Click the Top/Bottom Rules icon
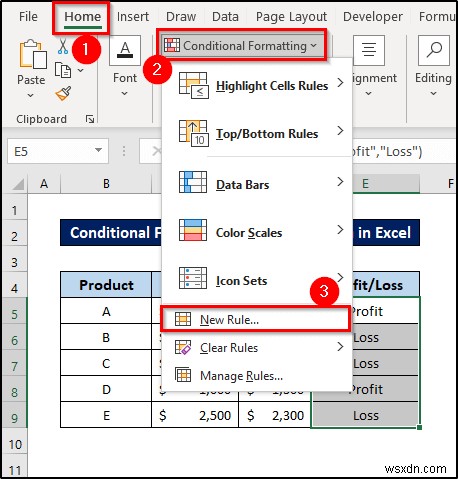This screenshot has width=458, height=479. [194, 133]
